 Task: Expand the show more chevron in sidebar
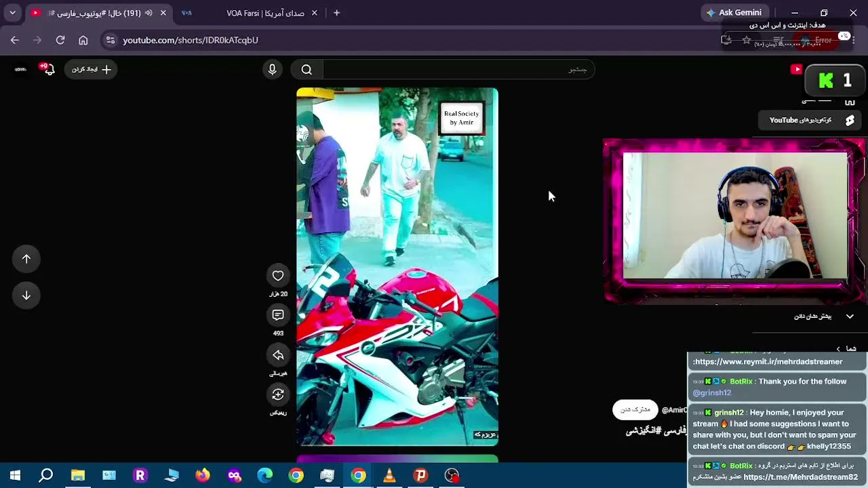850,317
